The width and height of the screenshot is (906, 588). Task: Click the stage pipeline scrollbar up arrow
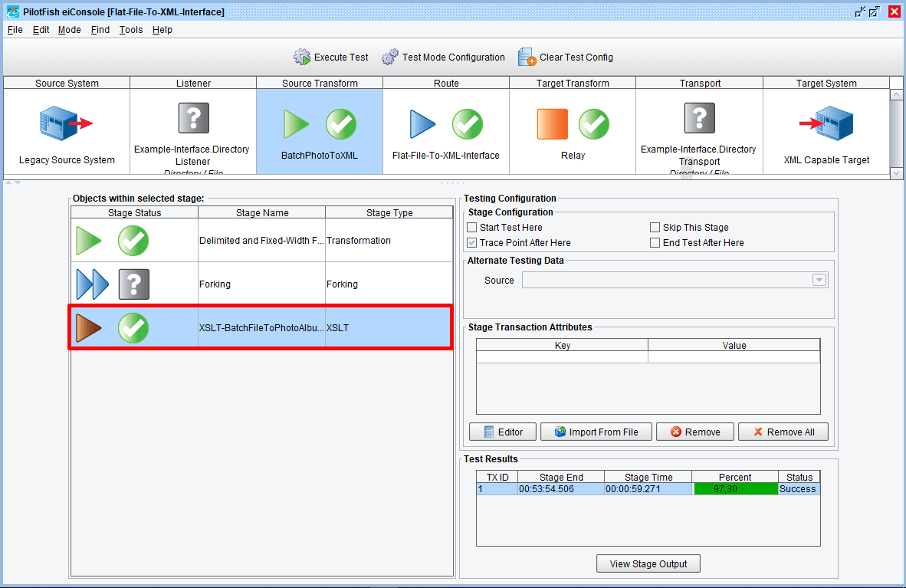(x=896, y=94)
